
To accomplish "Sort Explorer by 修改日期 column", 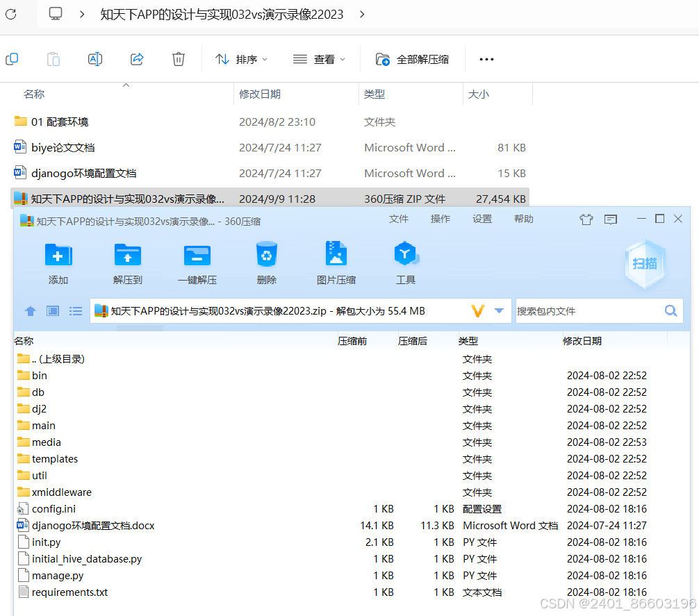I will [x=260, y=94].
